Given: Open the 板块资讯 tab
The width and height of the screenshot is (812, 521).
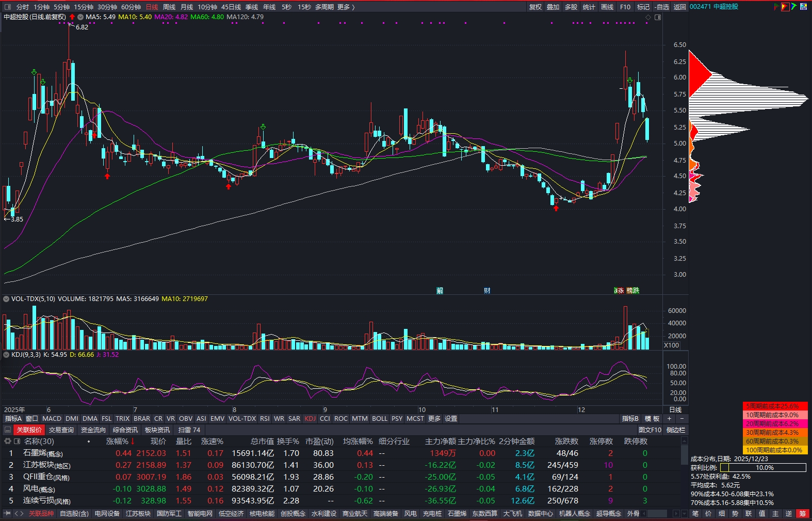Looking at the screenshot, I should point(157,430).
